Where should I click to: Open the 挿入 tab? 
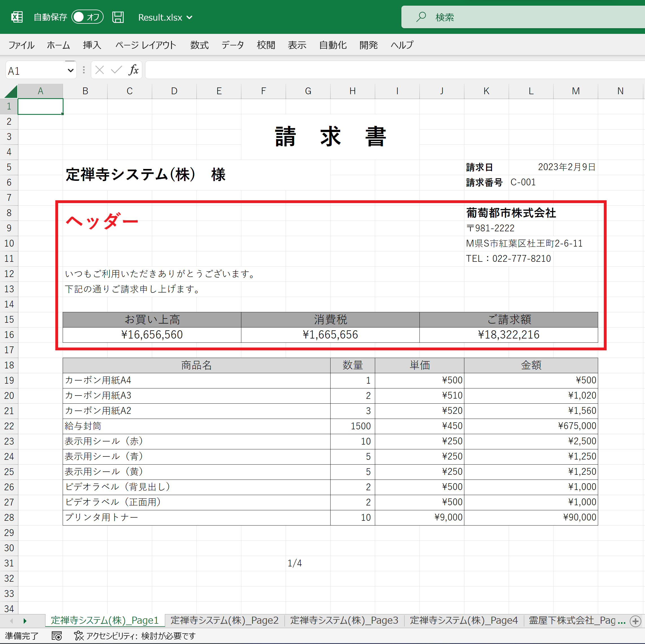[92, 45]
